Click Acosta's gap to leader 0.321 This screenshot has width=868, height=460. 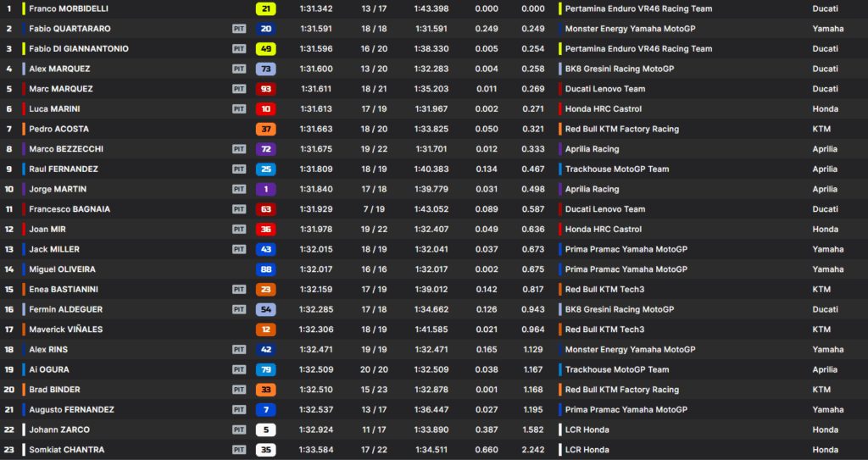(x=533, y=129)
